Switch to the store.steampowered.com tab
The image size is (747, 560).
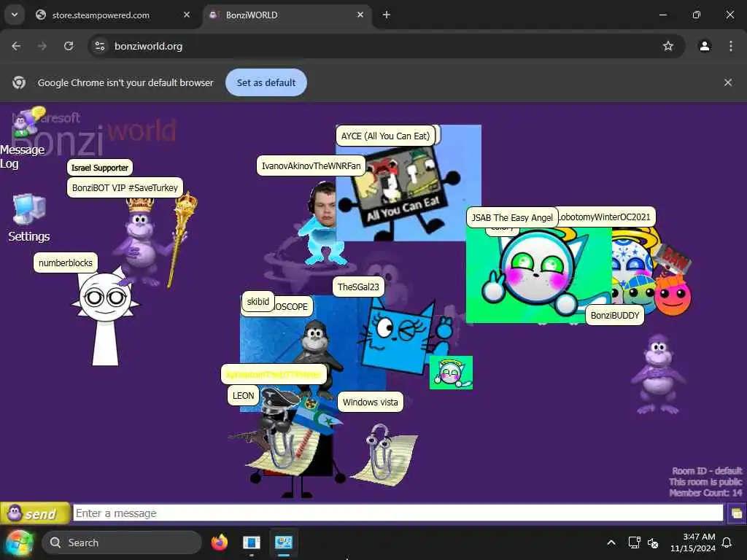[101, 15]
